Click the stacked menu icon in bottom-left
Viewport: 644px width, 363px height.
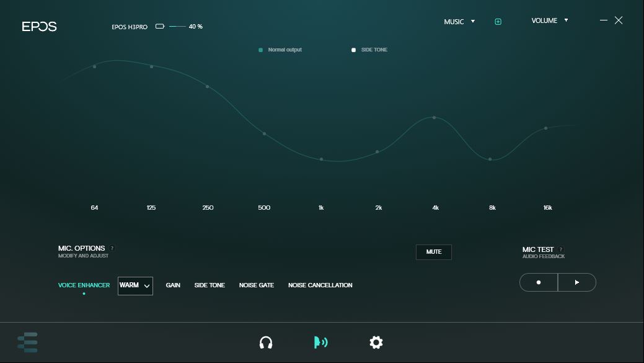click(28, 343)
